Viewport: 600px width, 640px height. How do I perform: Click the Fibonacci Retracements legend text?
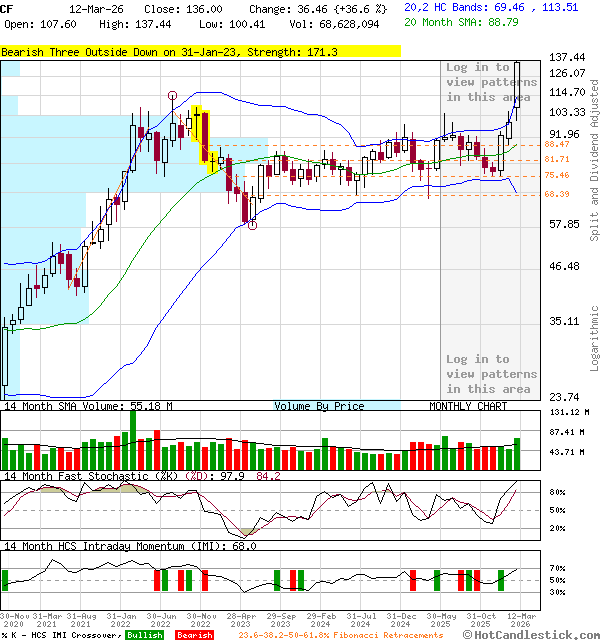[x=340, y=635]
